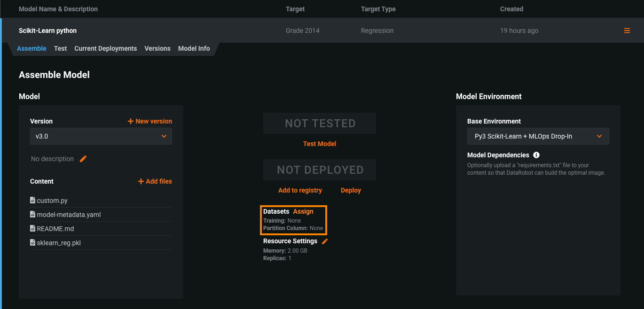Click Add files in Content section
The height and width of the screenshot is (309, 644).
(155, 181)
